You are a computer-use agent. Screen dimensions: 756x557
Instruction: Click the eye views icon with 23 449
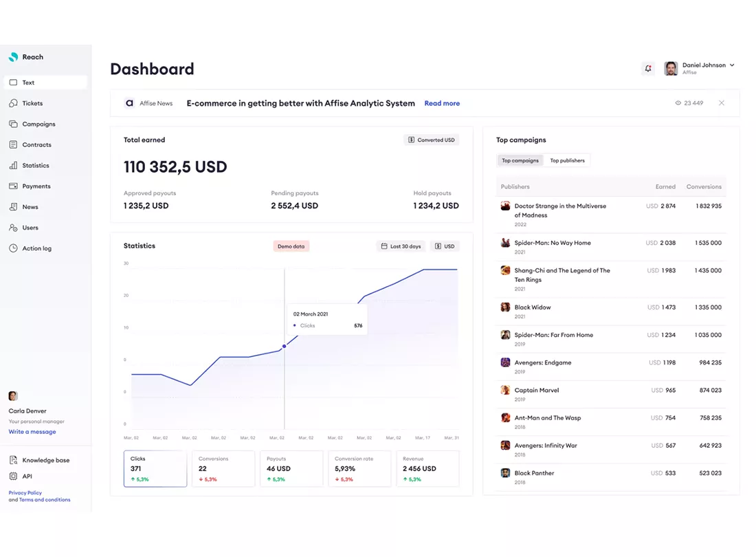(678, 103)
